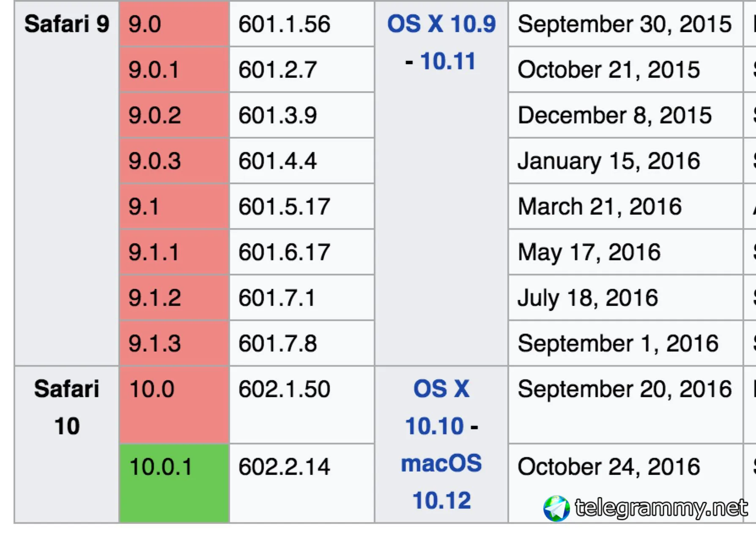The height and width of the screenshot is (534, 756).
Task: Click the September 20, 2016 date cell
Action: (x=625, y=389)
